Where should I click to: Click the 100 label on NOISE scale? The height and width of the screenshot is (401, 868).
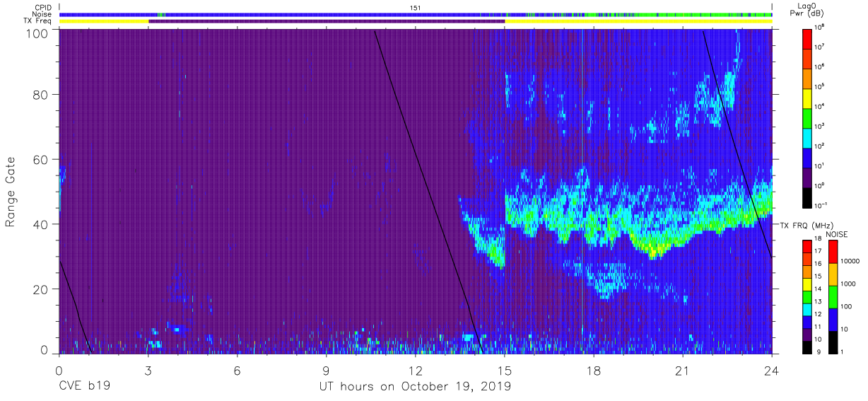point(845,307)
